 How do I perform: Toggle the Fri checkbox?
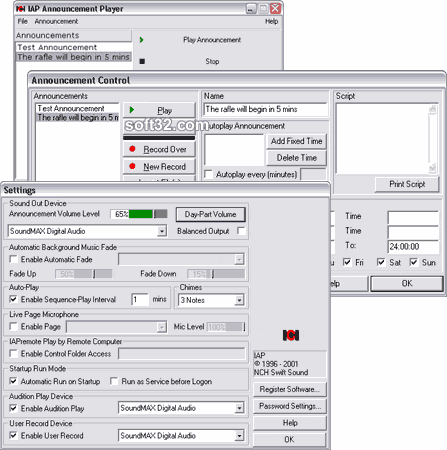[x=347, y=262]
